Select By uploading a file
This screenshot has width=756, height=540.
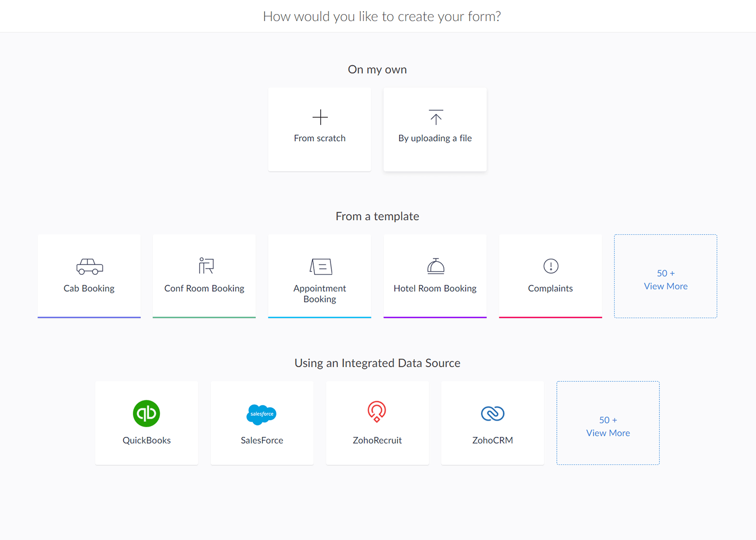tap(435, 130)
